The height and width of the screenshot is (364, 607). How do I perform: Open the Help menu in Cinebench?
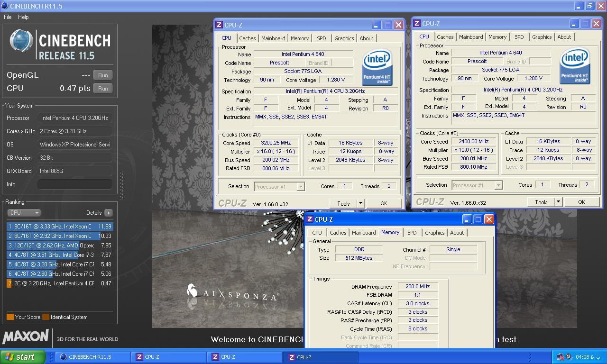click(23, 17)
